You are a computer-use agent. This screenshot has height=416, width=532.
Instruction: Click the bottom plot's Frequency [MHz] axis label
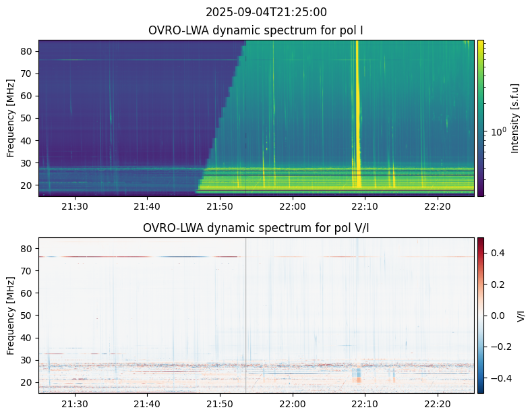[x=11, y=315]
